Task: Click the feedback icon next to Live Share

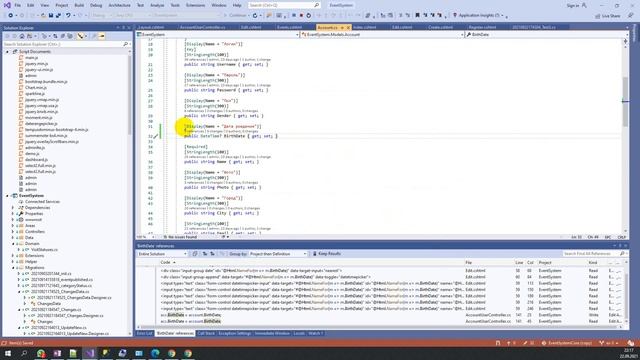Action: tap(631, 16)
